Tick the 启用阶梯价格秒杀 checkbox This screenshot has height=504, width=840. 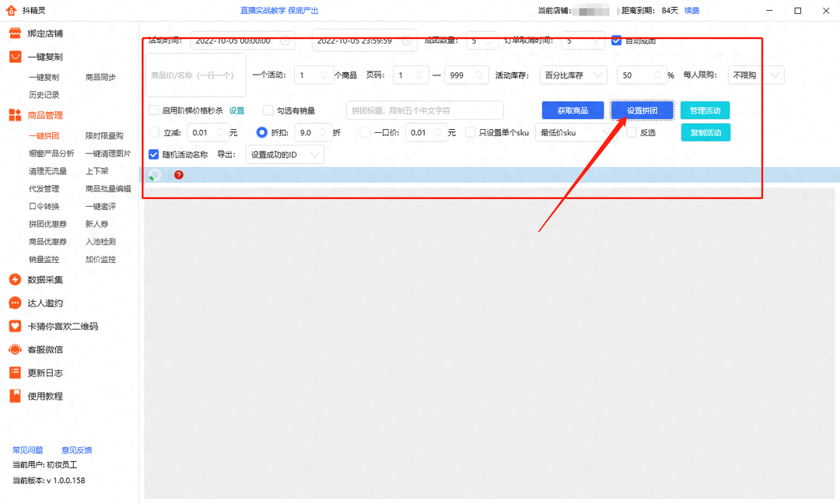pyautogui.click(x=154, y=110)
